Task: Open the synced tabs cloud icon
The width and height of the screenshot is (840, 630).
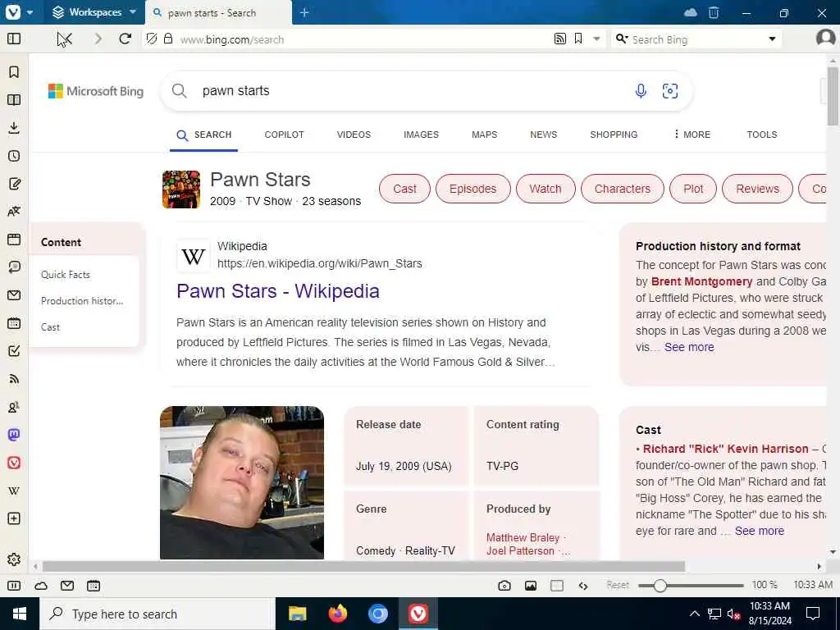Action: tap(691, 12)
